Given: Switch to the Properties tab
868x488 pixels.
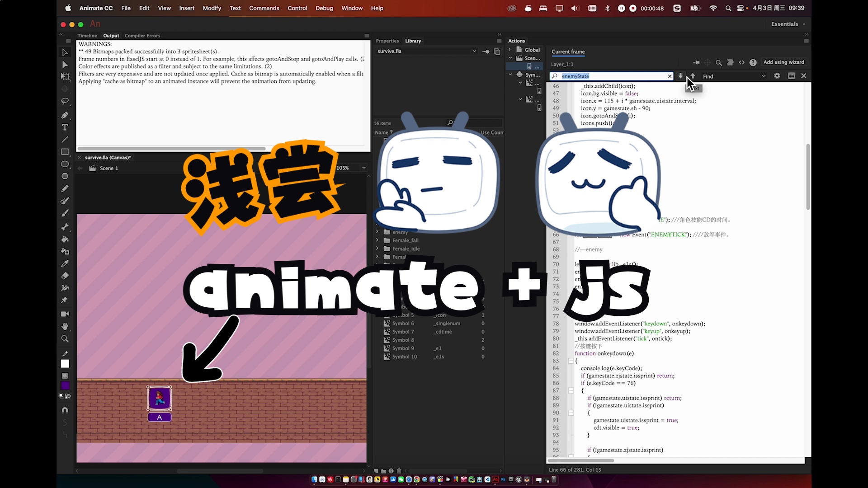Looking at the screenshot, I should coord(387,41).
